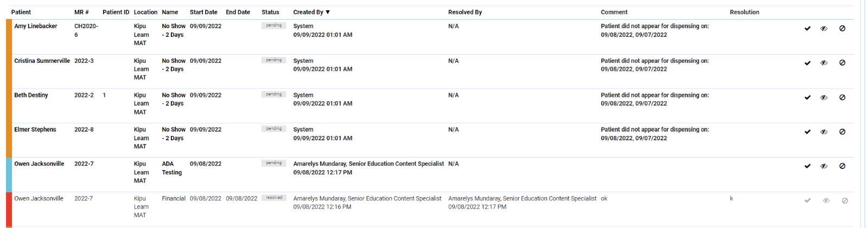The width and height of the screenshot is (868, 228).
Task: Toggle the crossed-eye icon for Elmer Stephens
Action: [x=824, y=132]
